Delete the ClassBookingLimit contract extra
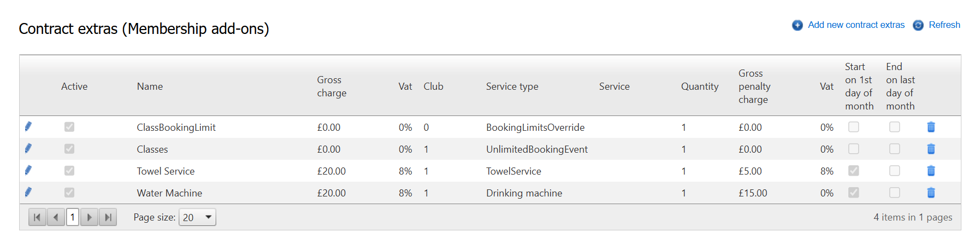Image resolution: width=980 pixels, height=249 pixels. pos(931,127)
